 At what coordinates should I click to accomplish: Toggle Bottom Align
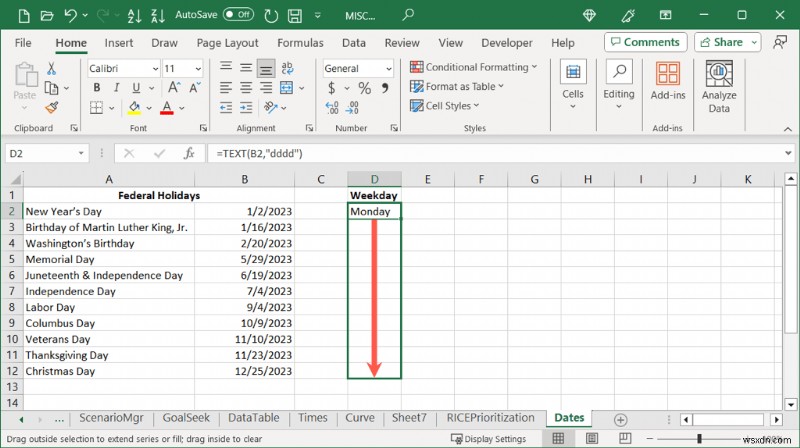coord(266,68)
